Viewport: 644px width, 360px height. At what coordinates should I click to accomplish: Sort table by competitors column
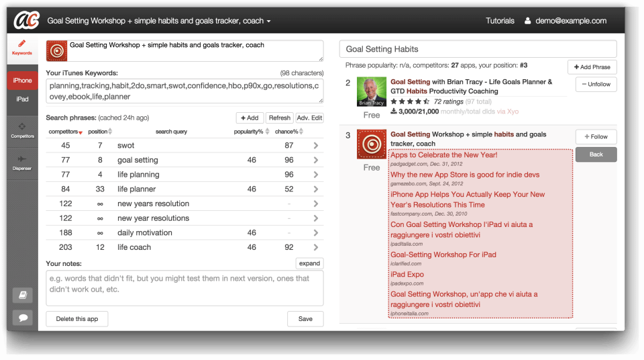click(x=65, y=132)
